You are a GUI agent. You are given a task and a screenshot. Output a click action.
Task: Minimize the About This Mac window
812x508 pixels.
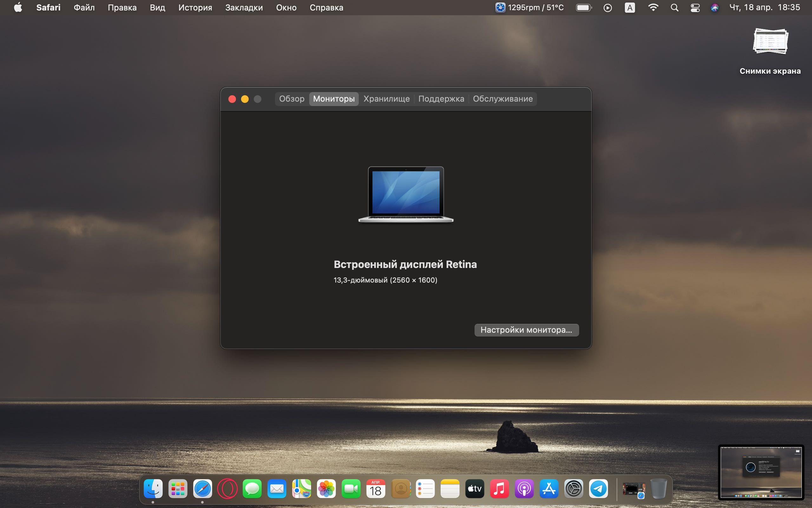coord(245,99)
